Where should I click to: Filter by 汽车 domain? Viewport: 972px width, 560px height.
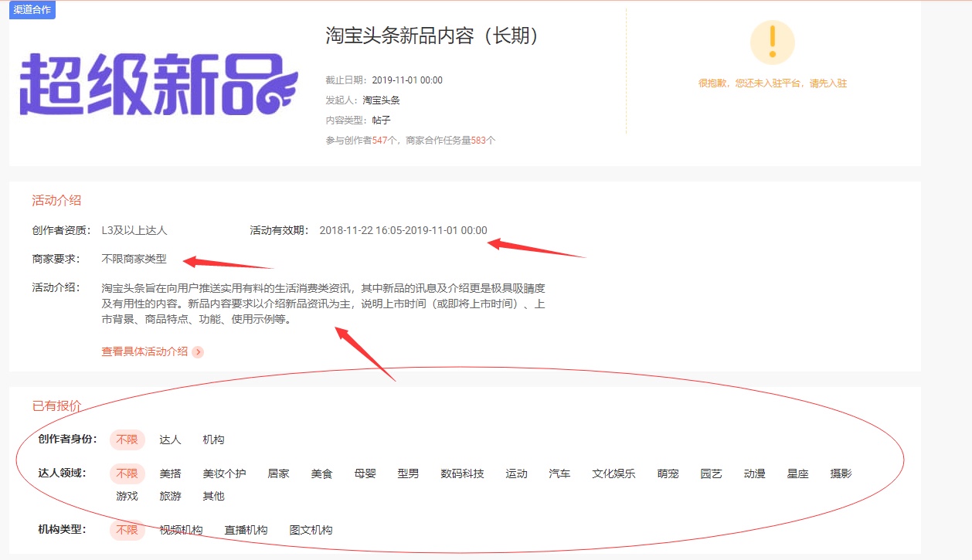click(559, 473)
